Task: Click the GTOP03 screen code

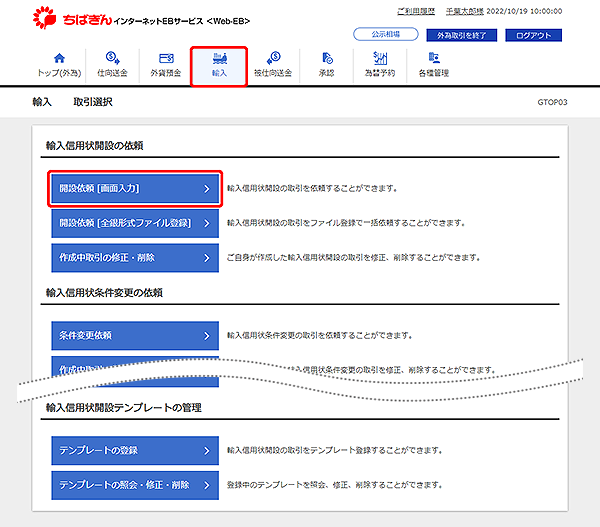Action: (x=552, y=102)
